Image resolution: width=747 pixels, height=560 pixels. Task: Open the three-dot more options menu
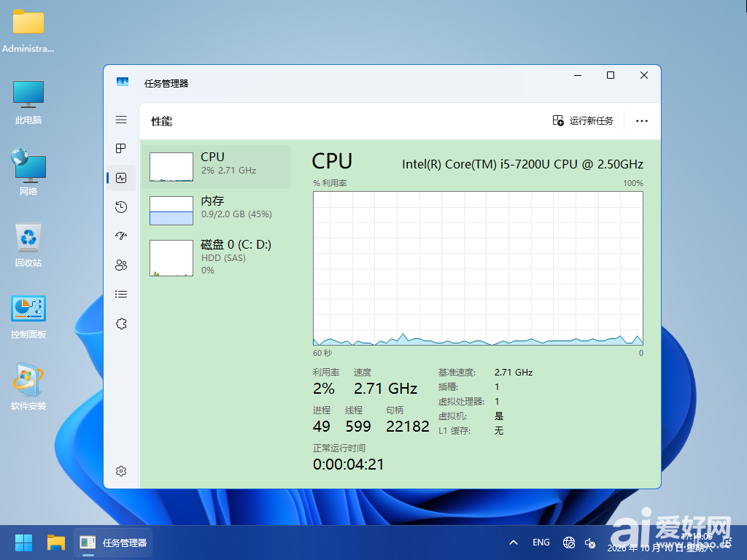[642, 121]
